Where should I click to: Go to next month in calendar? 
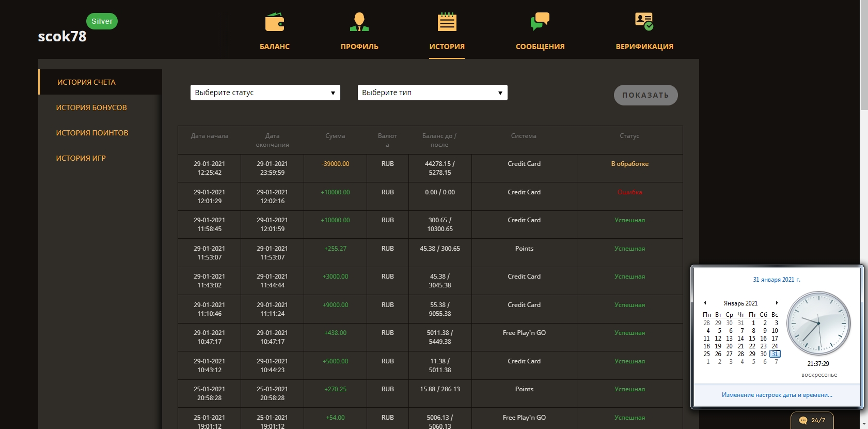(777, 303)
